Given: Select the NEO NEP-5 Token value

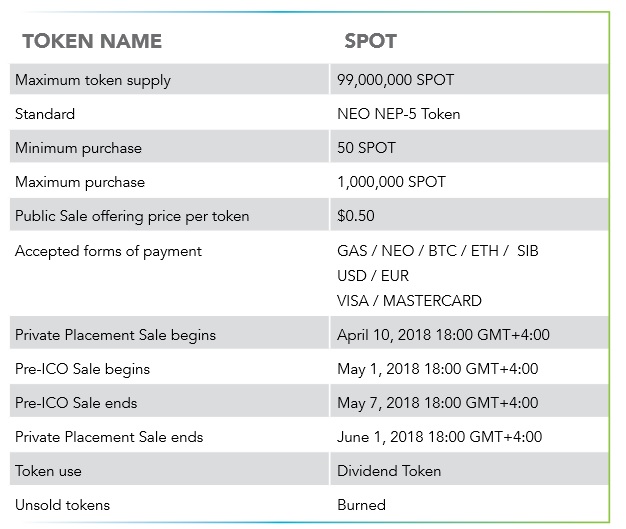Looking at the screenshot, I should (x=399, y=114).
